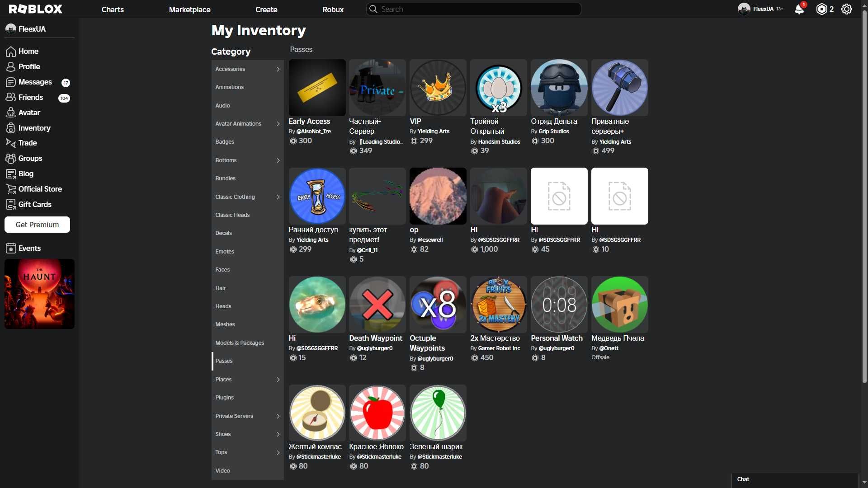868x488 pixels.
Task: Open Robux in top navigation
Action: tap(333, 9)
